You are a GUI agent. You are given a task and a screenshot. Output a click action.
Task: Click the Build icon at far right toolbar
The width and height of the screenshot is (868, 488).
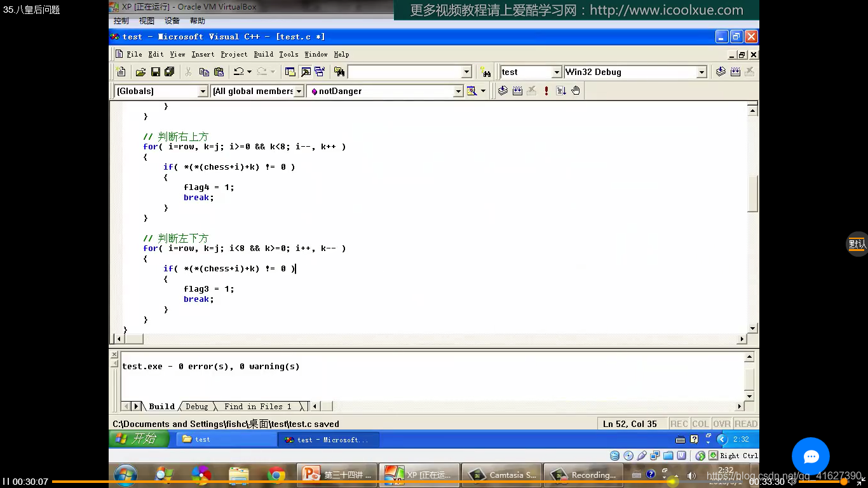click(x=735, y=72)
